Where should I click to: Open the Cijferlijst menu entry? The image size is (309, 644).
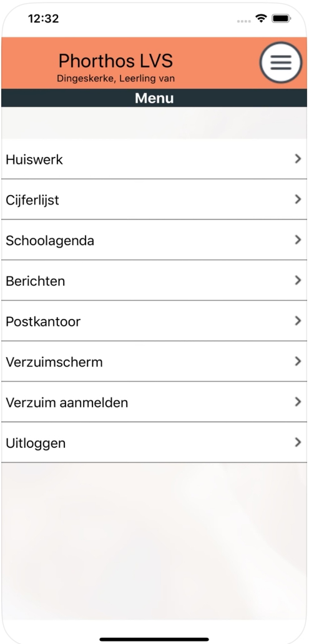click(x=154, y=199)
